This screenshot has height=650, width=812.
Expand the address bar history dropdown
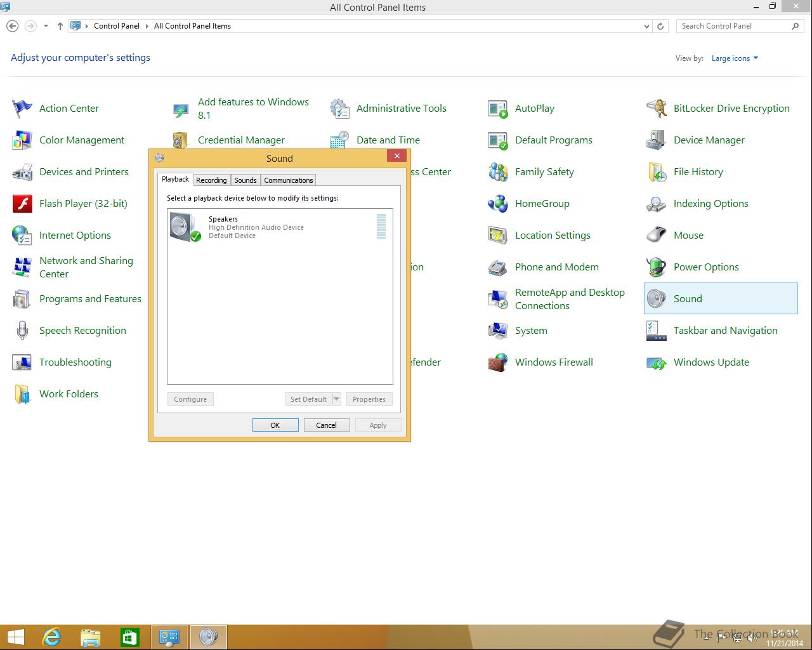coord(646,26)
